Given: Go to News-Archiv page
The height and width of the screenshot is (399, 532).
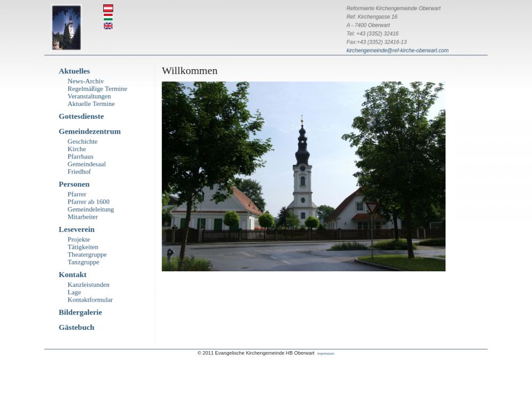Looking at the screenshot, I should pos(86,81).
